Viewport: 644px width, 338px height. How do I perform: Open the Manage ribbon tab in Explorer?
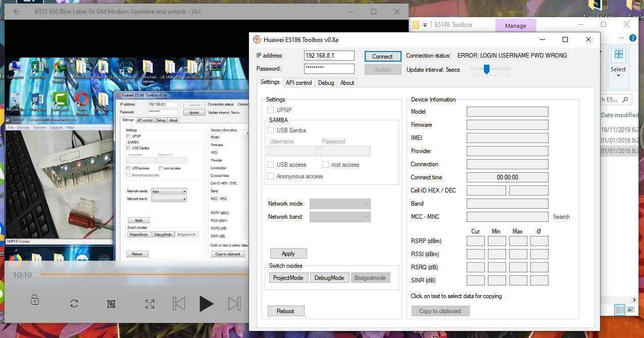[515, 25]
